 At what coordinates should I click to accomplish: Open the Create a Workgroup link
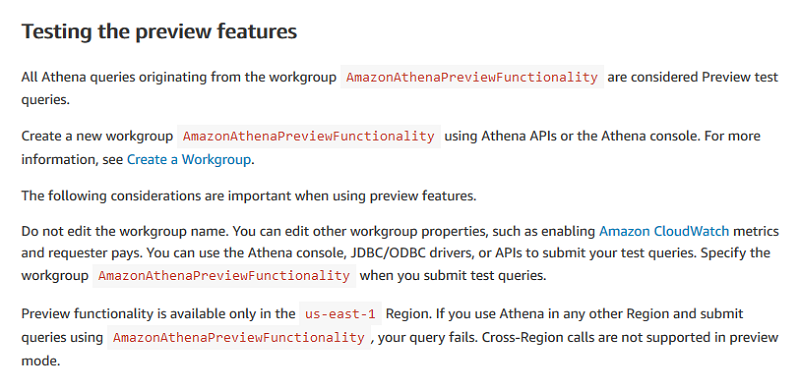(189, 159)
